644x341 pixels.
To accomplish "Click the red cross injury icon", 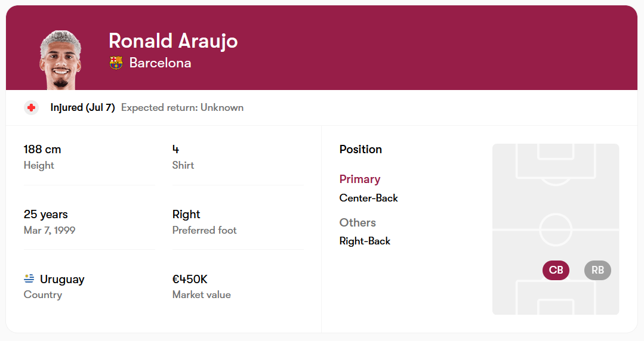I will coord(32,108).
